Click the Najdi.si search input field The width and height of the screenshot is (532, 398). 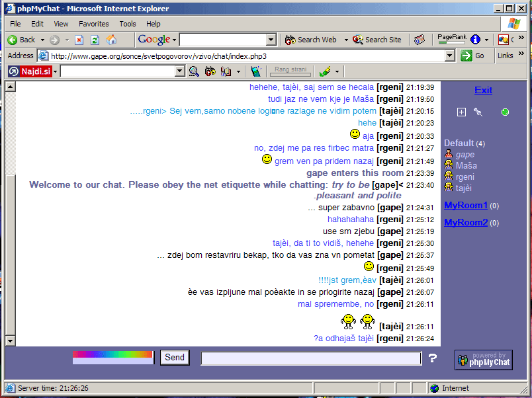pyautogui.click(x=118, y=71)
